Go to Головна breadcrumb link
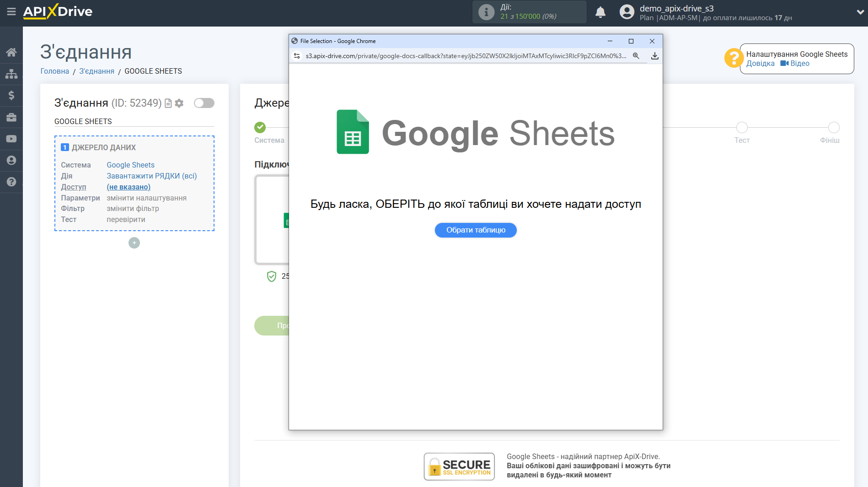868x487 pixels. [x=55, y=71]
